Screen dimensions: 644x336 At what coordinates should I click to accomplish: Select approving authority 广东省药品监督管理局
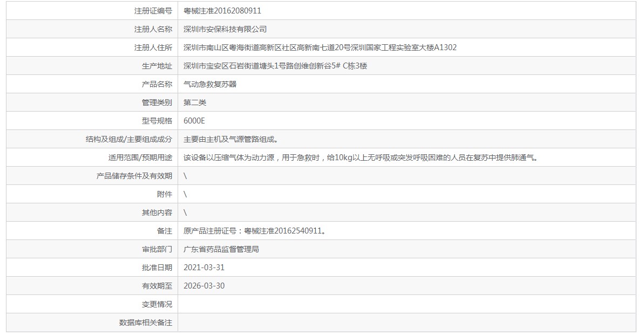coord(221,249)
